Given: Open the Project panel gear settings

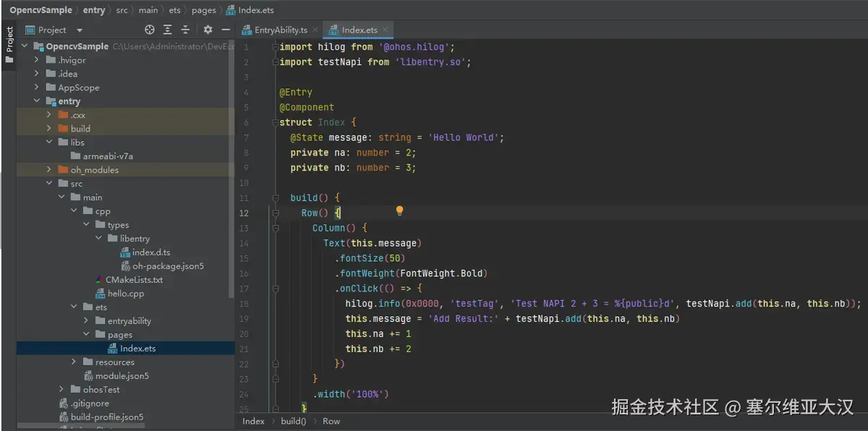Looking at the screenshot, I should click(x=208, y=30).
